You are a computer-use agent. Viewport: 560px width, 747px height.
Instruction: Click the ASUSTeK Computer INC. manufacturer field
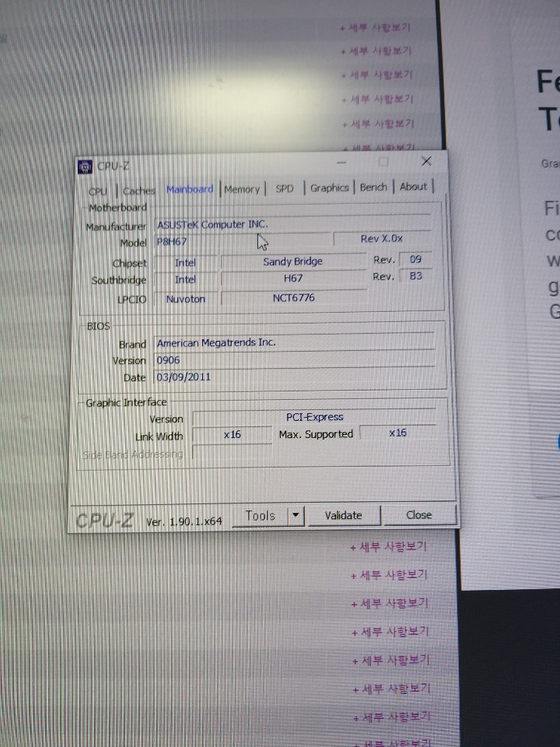(x=292, y=224)
